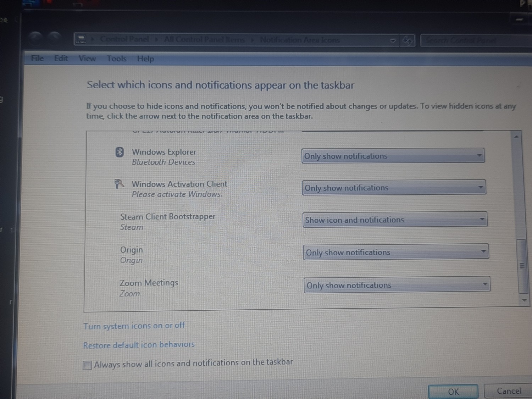The width and height of the screenshot is (532, 399).
Task: Open the Tools menu
Action: coord(117,59)
